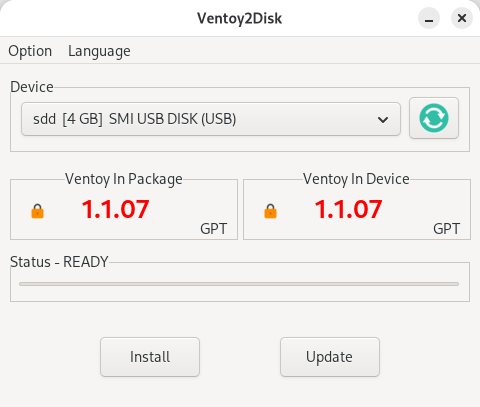Click the Install button
480x407 pixels.
(150, 357)
